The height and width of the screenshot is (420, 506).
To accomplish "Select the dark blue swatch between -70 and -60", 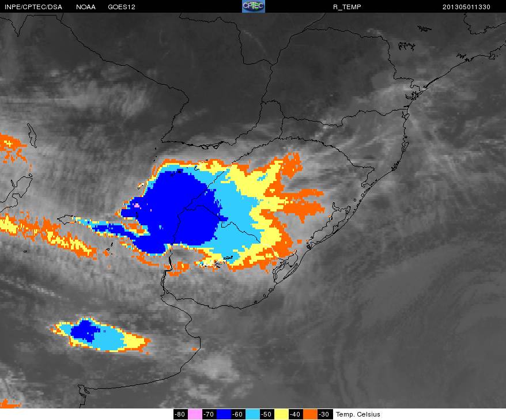I will coord(224,414).
